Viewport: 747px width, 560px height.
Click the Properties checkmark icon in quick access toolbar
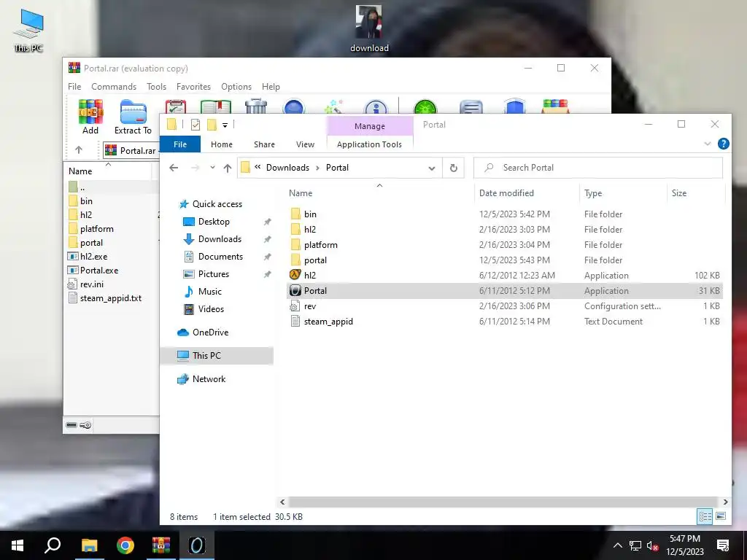[x=196, y=125]
